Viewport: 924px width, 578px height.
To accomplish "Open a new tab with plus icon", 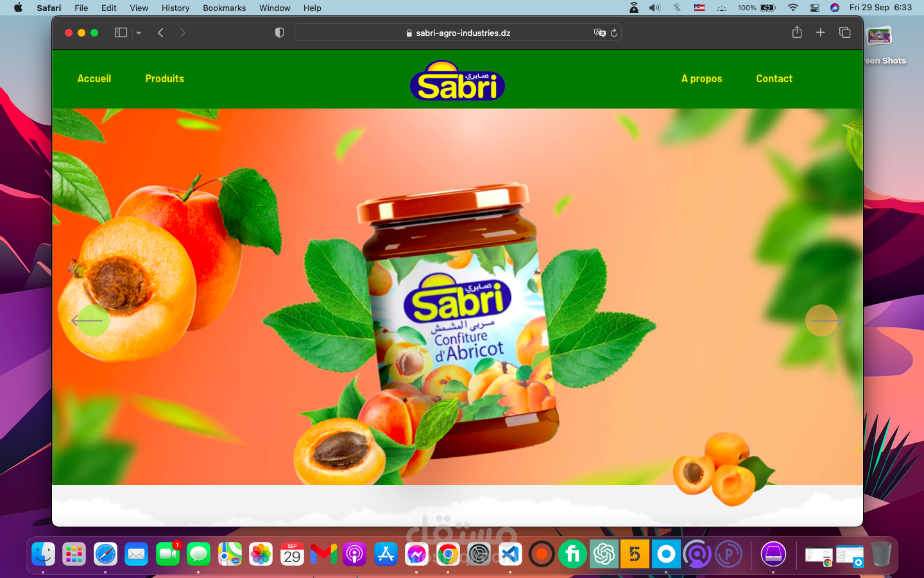I will pyautogui.click(x=820, y=32).
